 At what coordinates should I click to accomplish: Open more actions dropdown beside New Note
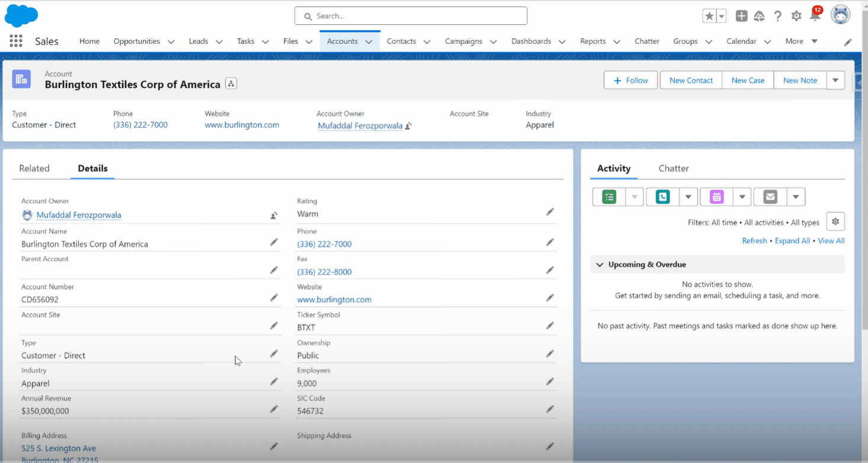coord(835,80)
